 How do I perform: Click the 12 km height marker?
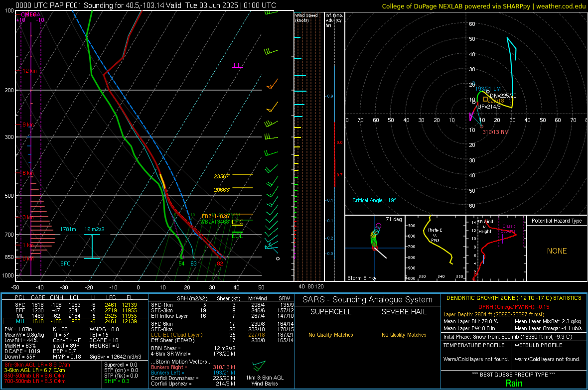tap(29, 71)
